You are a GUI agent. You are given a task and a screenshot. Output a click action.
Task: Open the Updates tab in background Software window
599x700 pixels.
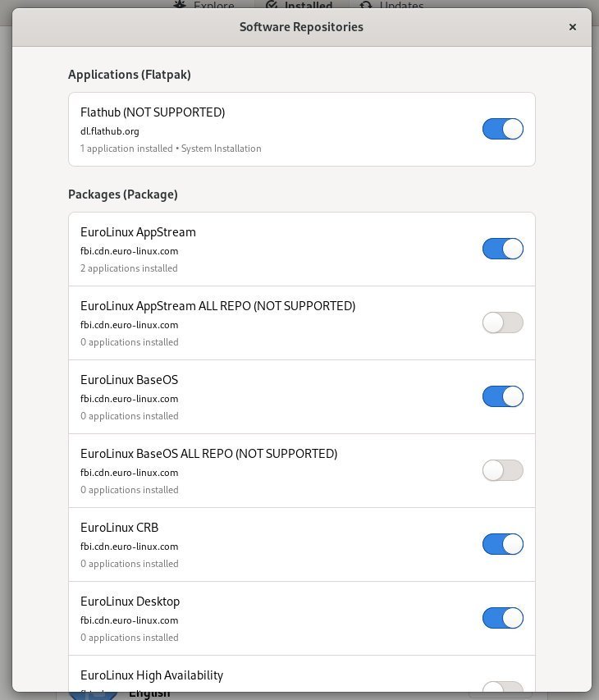tap(392, 6)
